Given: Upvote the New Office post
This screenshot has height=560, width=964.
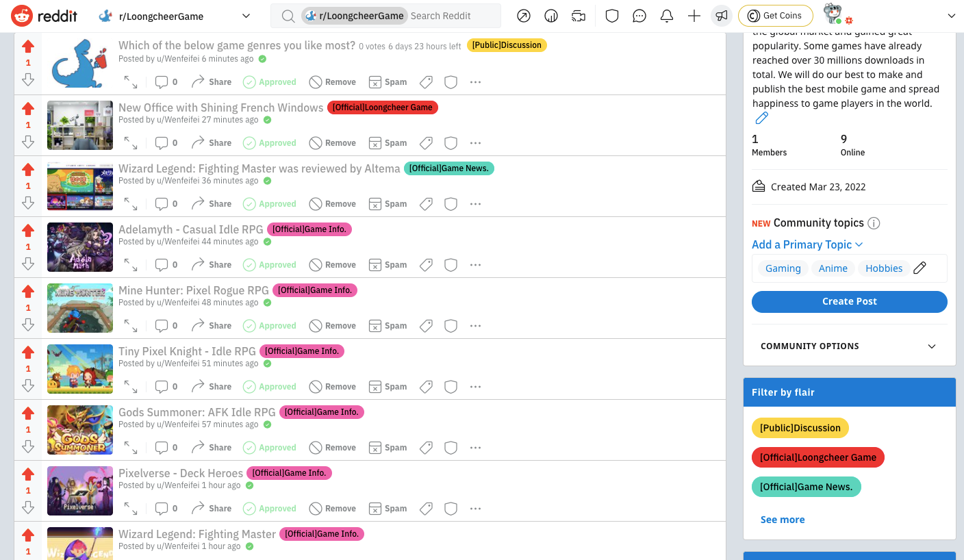Looking at the screenshot, I should pos(28,108).
